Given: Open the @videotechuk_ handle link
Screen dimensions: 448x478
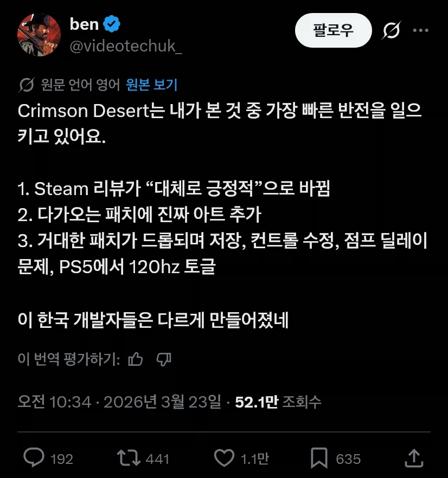Looking at the screenshot, I should click(x=126, y=46).
